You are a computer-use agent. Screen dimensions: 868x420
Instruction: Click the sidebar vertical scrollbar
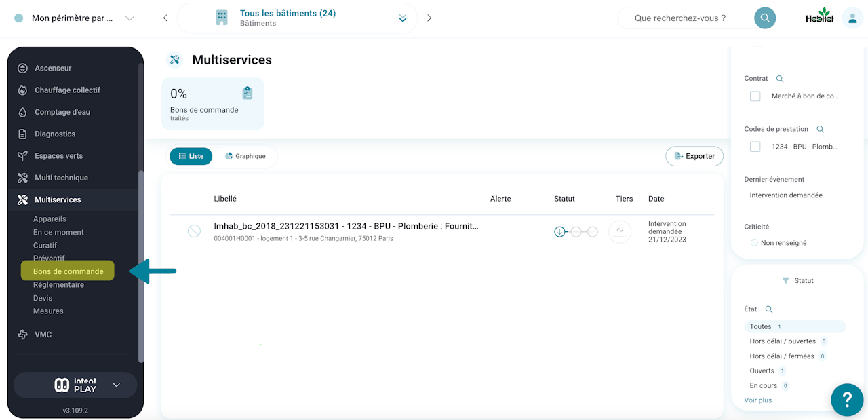140,266
